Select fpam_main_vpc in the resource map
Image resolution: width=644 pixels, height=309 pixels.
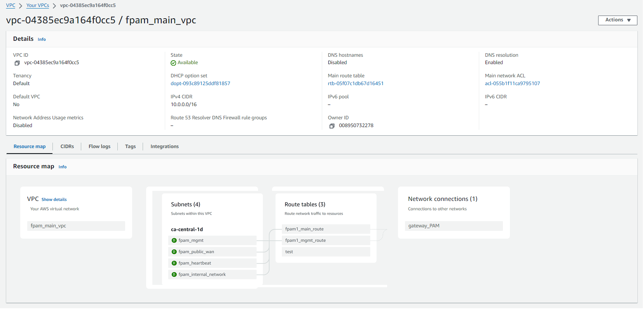pos(76,226)
